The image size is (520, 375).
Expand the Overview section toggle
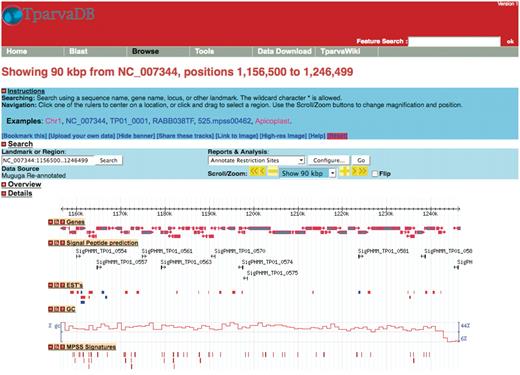[x=4, y=184]
